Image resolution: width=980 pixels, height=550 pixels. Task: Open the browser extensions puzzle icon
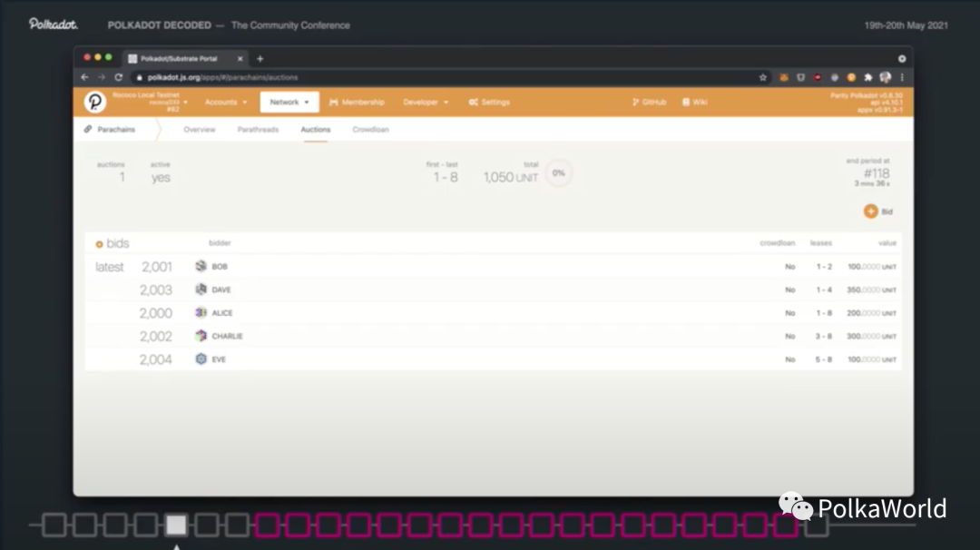coord(867,77)
